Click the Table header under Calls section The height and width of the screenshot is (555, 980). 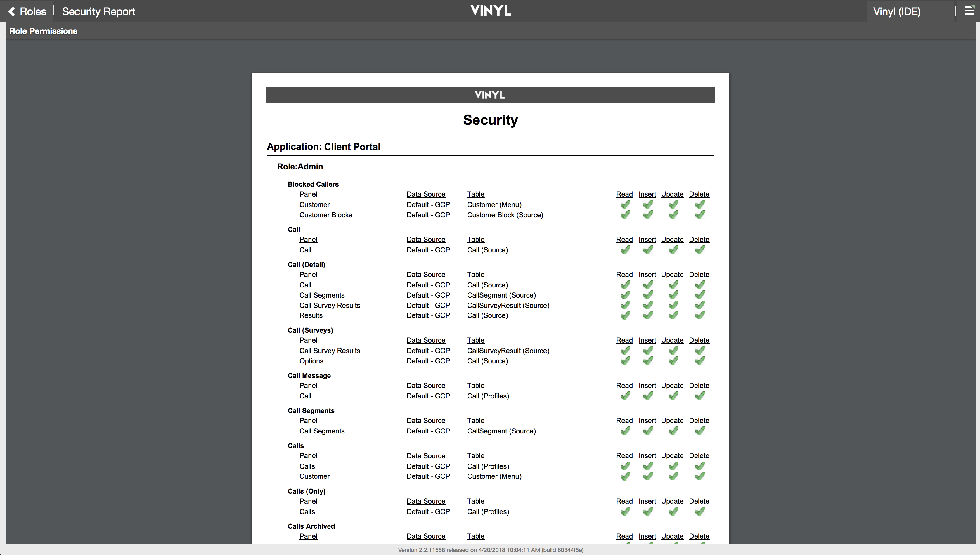[475, 456]
